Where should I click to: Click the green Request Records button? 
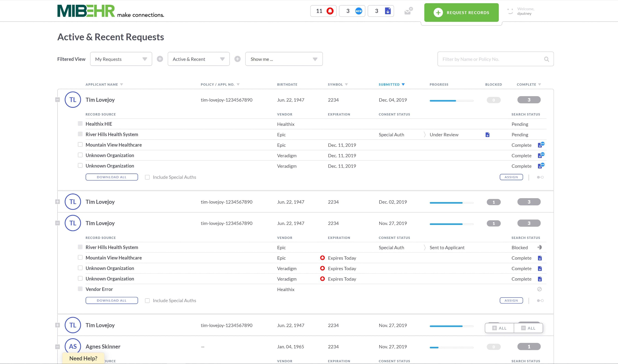click(x=461, y=13)
